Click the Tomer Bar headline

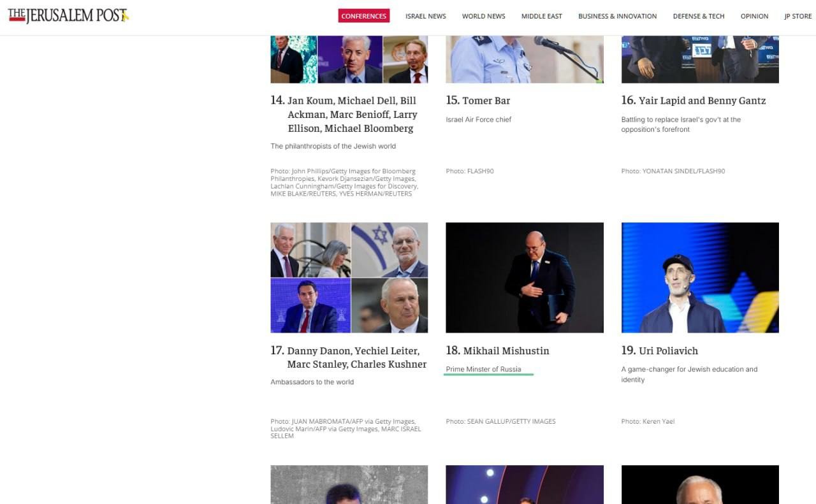pyautogui.click(x=486, y=101)
